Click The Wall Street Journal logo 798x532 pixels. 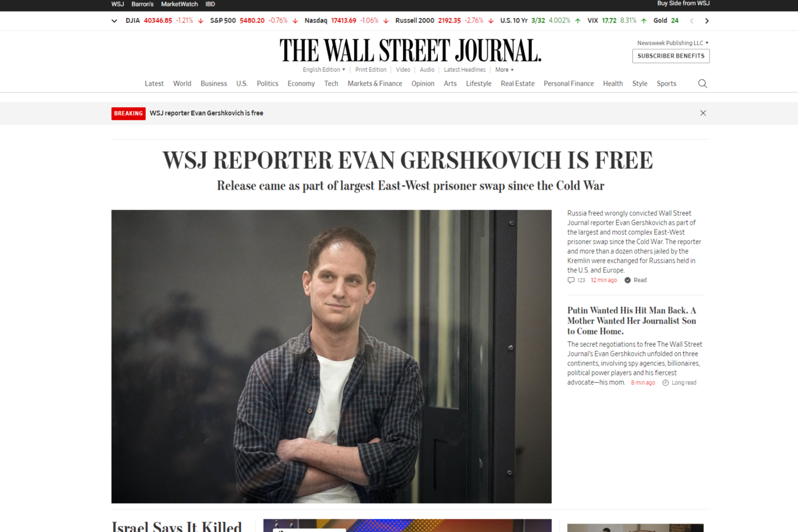[410, 50]
